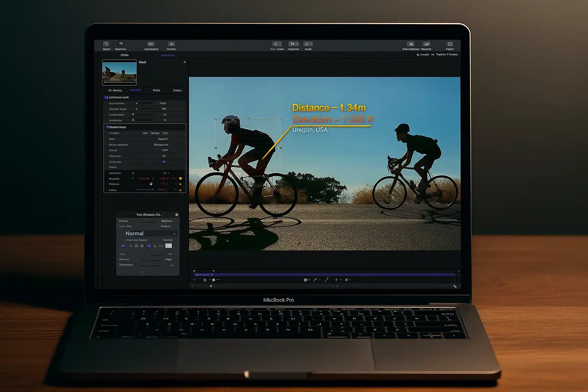Switch to the purple highlighted inspector tab

[x=135, y=90]
